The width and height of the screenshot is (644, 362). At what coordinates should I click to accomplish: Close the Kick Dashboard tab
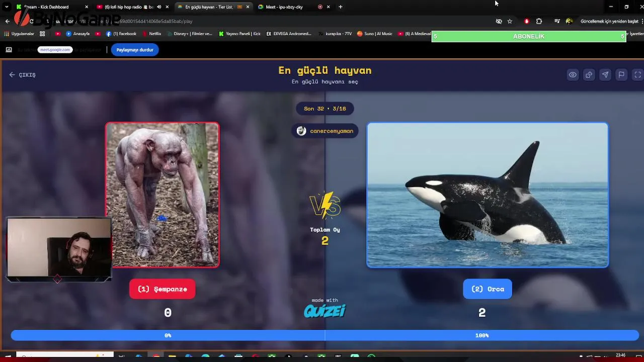(87, 7)
